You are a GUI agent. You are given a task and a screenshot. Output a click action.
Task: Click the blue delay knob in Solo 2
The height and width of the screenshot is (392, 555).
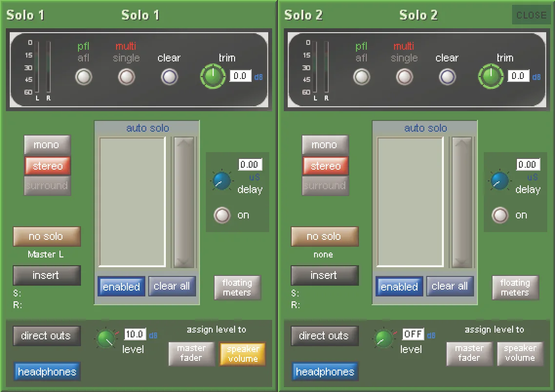click(500, 181)
